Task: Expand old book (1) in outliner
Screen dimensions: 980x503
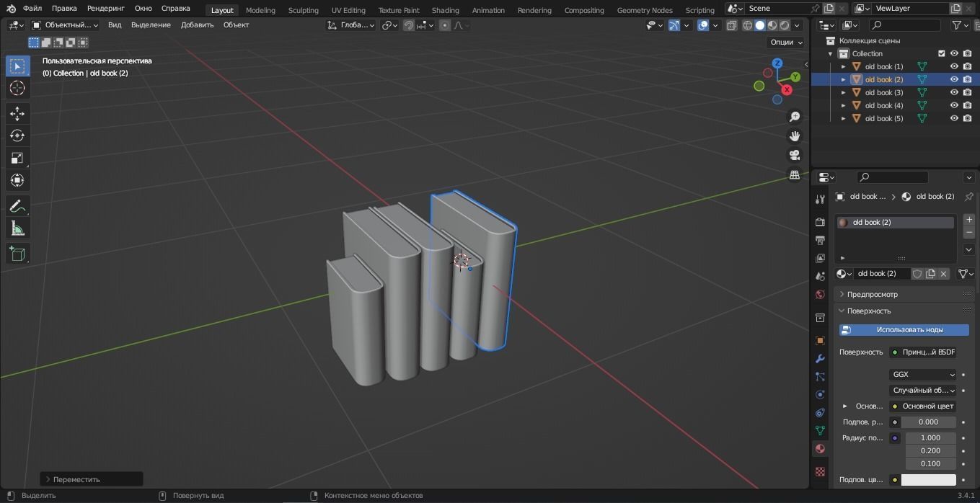Action: [x=843, y=66]
